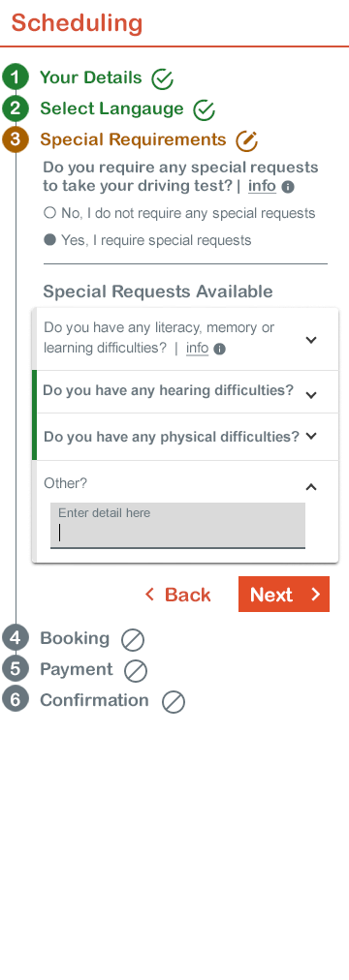Focus the Enter detail here text field
349x980 pixels.
coord(177,526)
